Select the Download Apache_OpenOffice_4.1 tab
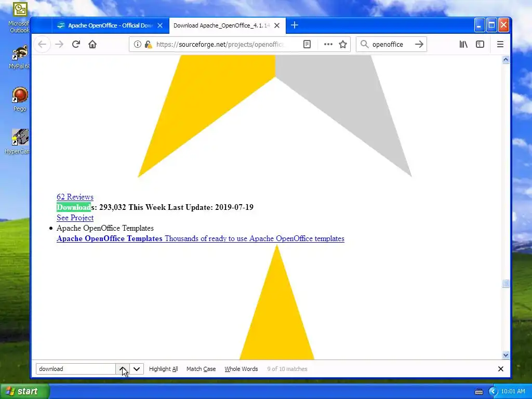Image resolution: width=532 pixels, height=399 pixels. click(x=228, y=25)
